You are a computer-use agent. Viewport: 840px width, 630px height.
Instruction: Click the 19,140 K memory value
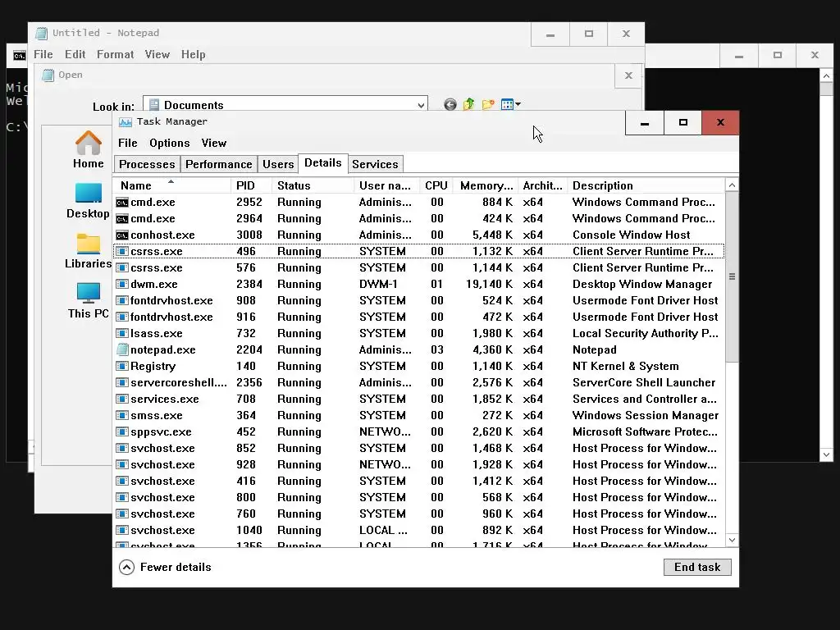pos(489,285)
